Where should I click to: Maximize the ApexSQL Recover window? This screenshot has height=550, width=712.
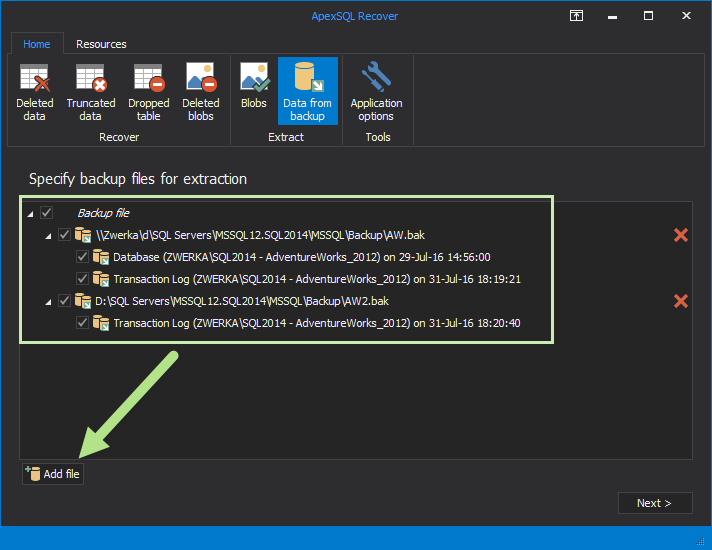coord(648,16)
